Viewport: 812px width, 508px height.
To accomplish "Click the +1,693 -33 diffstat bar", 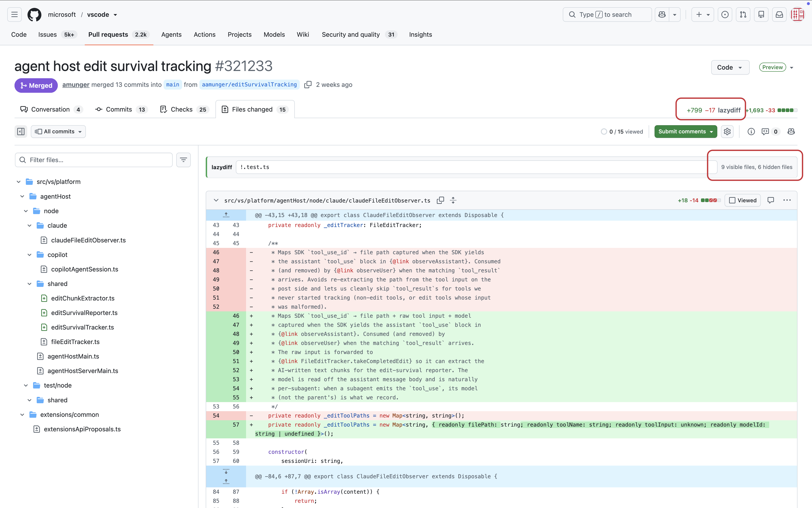I will tap(771, 110).
